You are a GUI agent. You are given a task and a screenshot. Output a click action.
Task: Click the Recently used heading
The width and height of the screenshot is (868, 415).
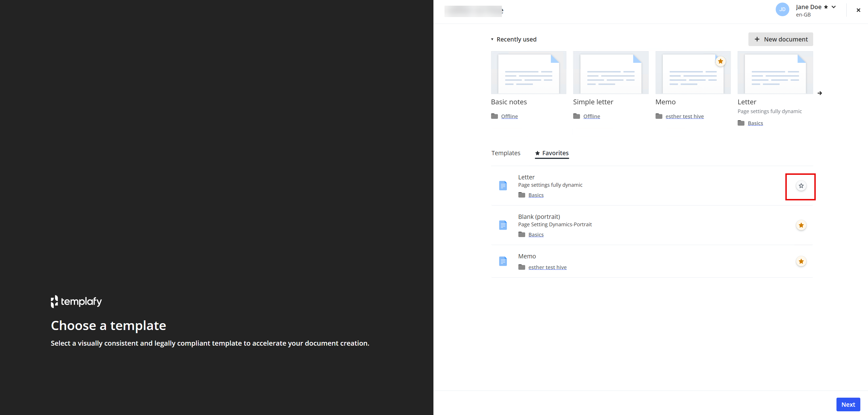[x=517, y=40]
